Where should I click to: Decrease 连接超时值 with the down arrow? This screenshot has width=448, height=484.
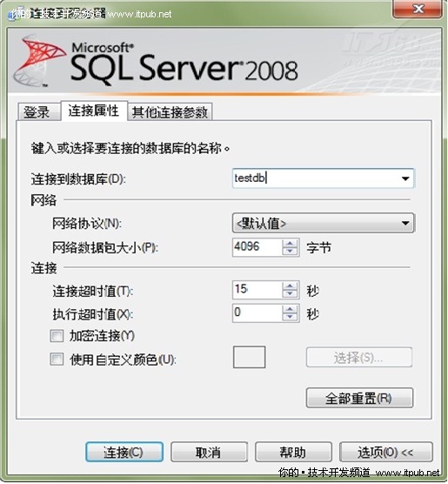pos(290,293)
